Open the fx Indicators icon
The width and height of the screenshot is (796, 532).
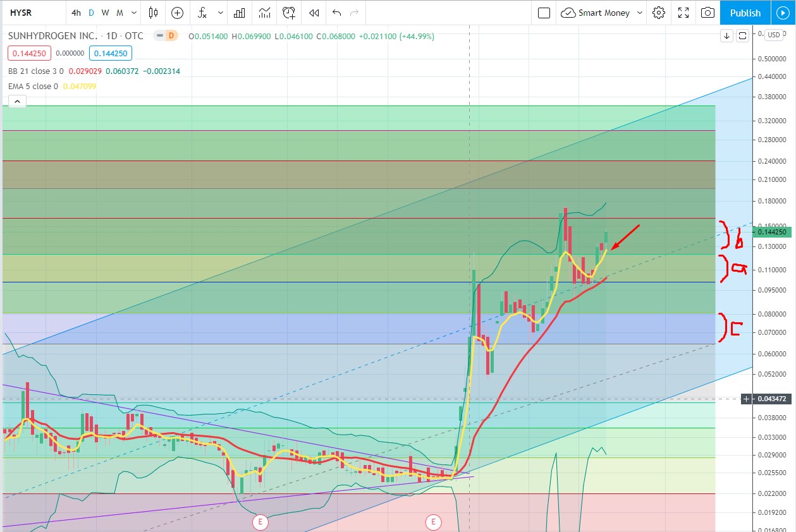pyautogui.click(x=202, y=13)
